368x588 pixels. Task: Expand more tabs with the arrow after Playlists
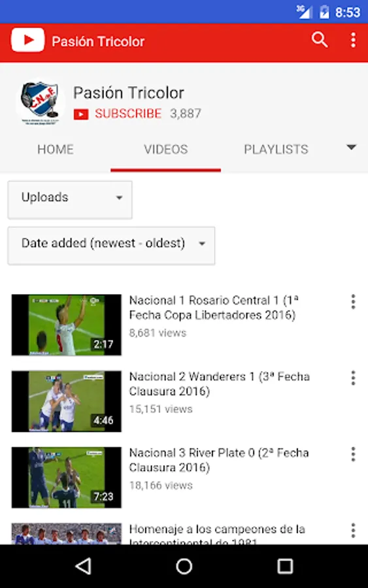point(351,148)
